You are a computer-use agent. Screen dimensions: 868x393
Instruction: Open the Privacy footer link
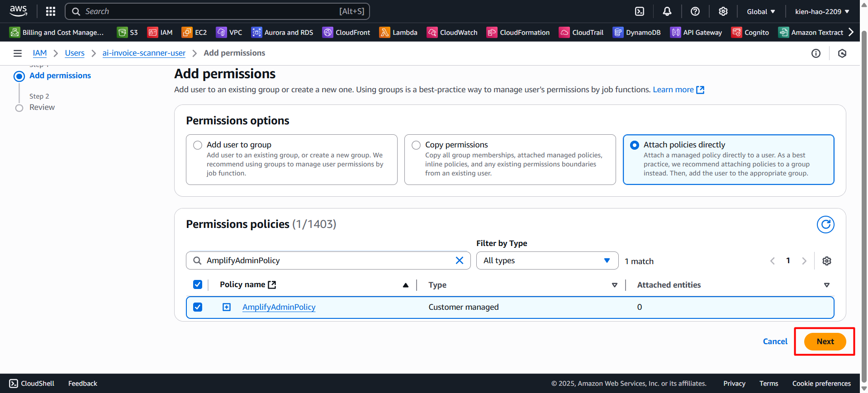[x=734, y=384]
